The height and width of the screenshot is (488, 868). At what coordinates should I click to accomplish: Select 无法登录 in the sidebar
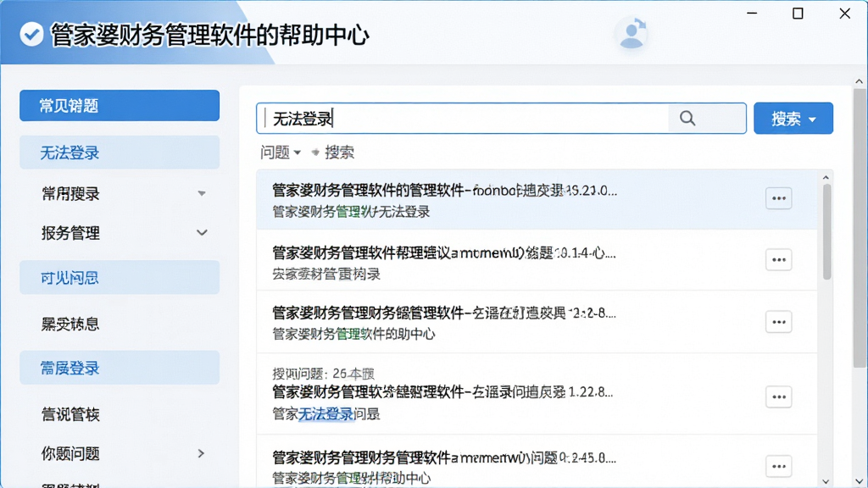(120, 152)
